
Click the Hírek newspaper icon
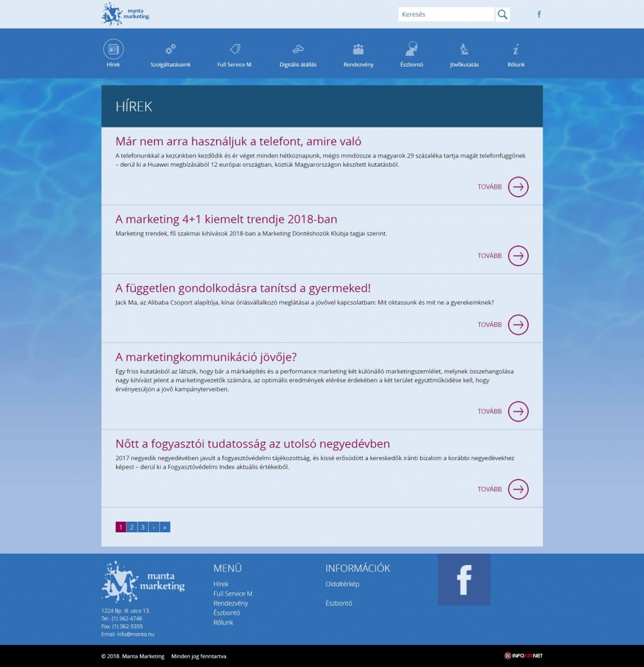pyautogui.click(x=113, y=49)
